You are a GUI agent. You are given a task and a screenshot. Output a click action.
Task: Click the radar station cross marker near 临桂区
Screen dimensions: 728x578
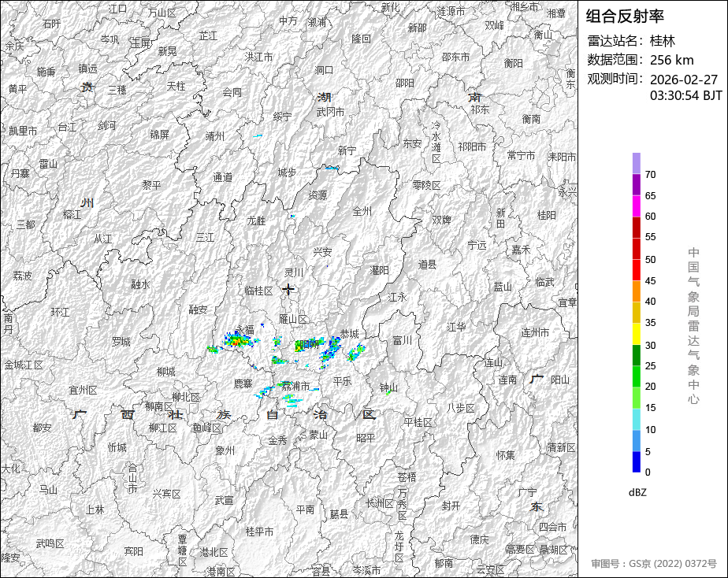coord(288,290)
